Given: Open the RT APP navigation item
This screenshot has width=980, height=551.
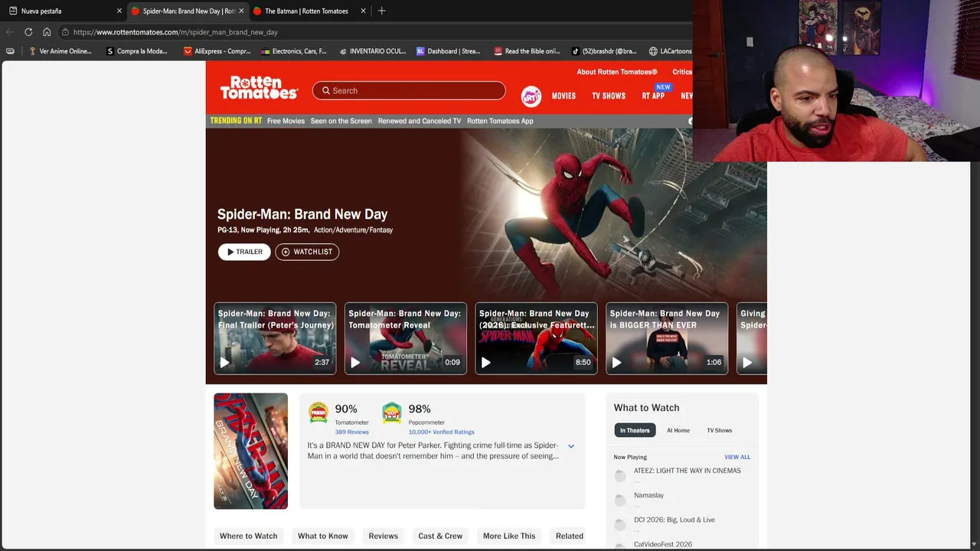Looking at the screenshot, I should pos(653,96).
